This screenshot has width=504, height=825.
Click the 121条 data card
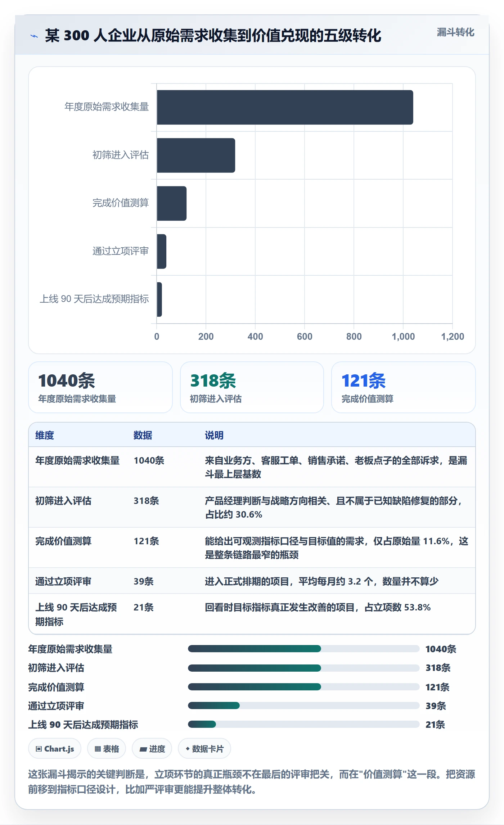click(404, 387)
